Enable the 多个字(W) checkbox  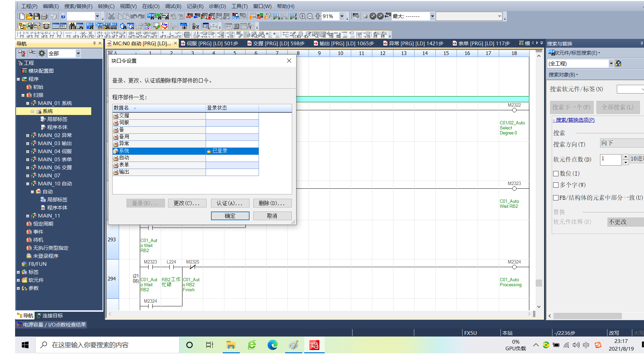click(556, 185)
